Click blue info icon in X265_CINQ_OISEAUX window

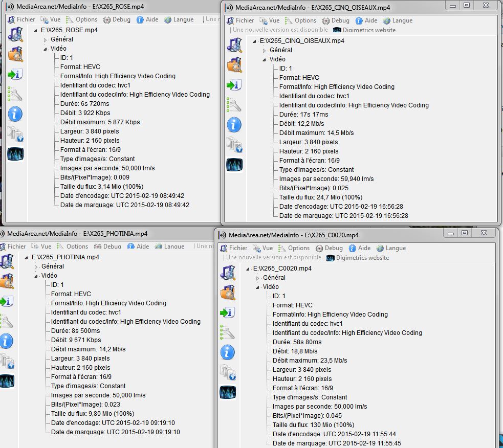point(234,125)
